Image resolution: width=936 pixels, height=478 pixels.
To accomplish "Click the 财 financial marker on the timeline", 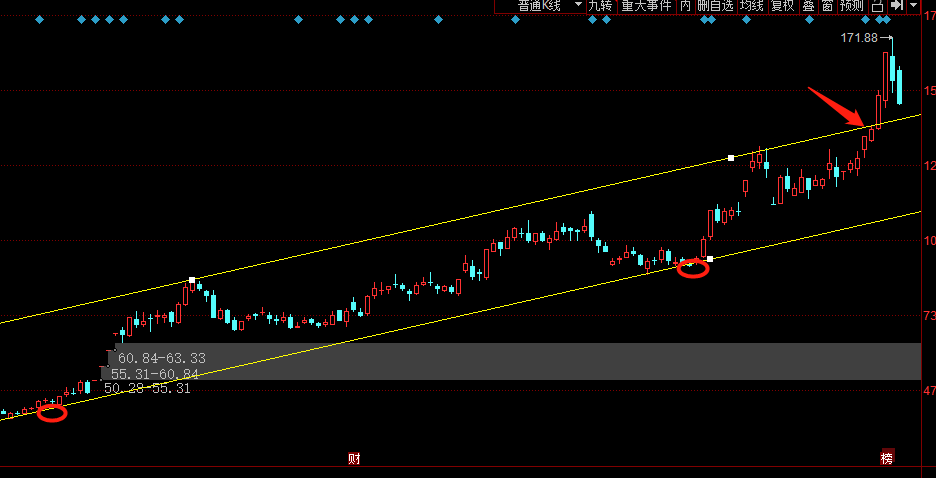I will coord(354,459).
